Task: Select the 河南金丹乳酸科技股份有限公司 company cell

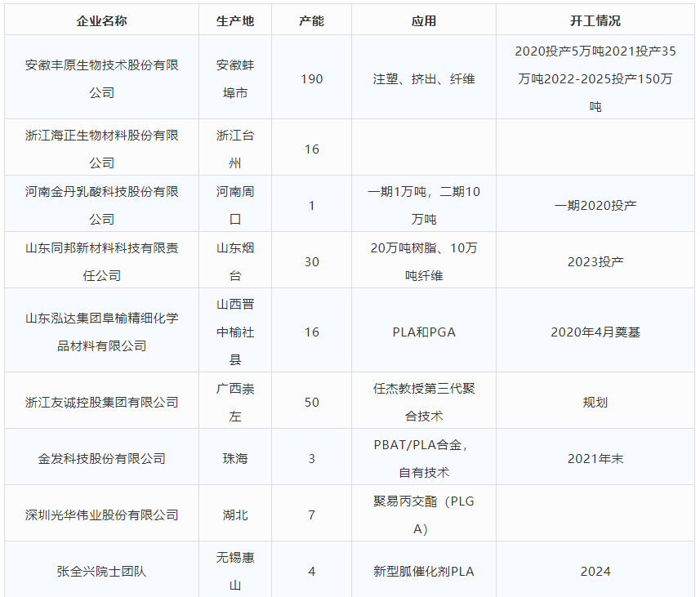Action: tap(102, 205)
